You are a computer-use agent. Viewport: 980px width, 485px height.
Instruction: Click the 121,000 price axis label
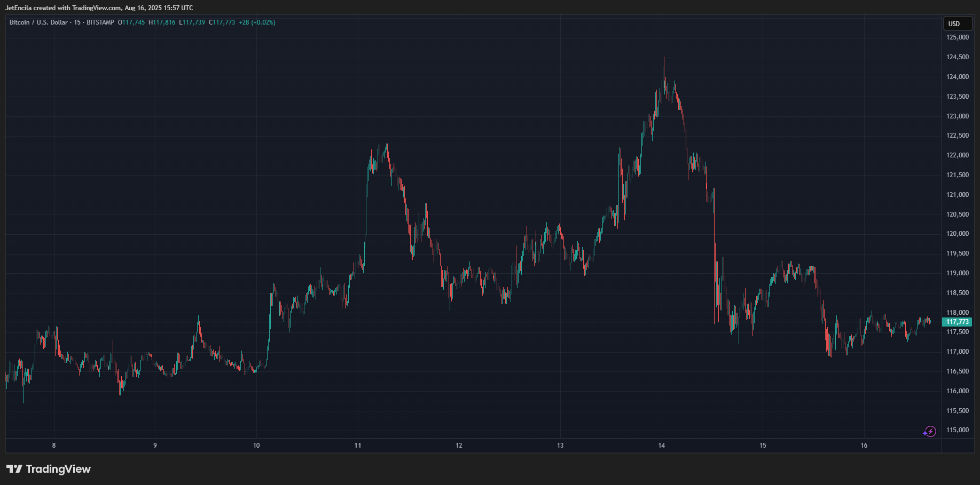point(958,195)
